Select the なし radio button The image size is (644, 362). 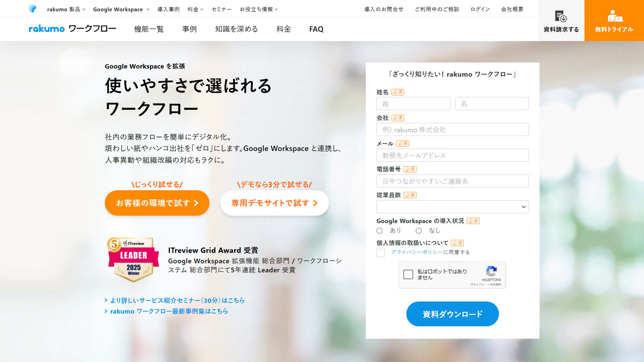[x=419, y=231]
